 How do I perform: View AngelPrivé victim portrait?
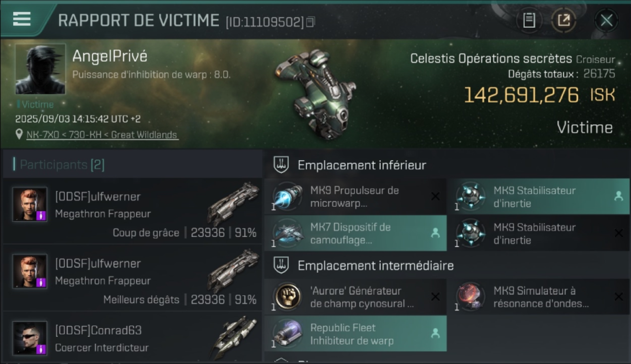coord(40,69)
